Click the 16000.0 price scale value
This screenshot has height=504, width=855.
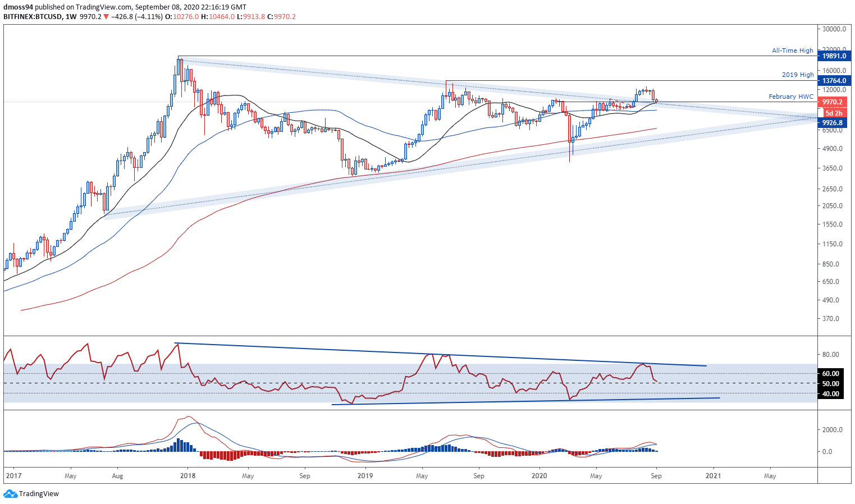point(834,71)
